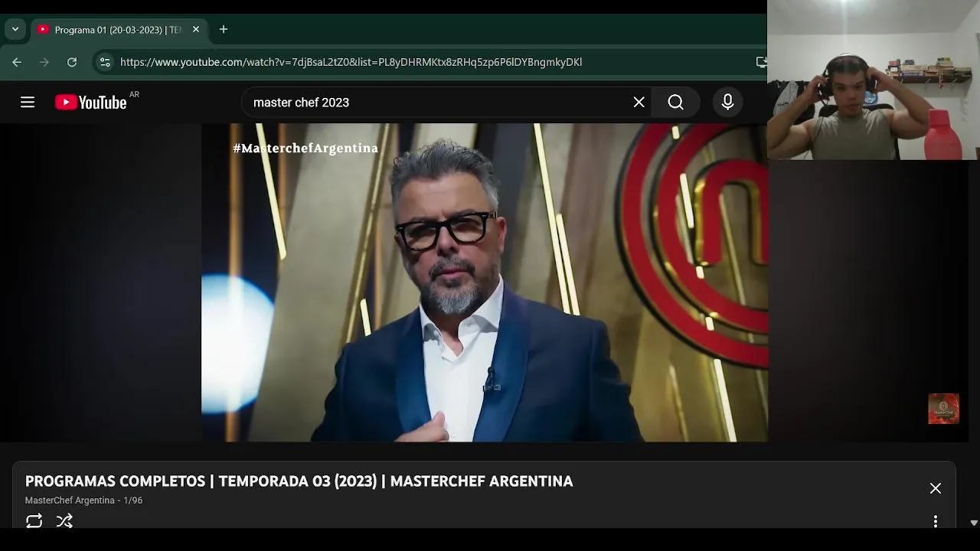Open playlist title PROGRAMAS COMPLETOS TEMPORADA 03
The width and height of the screenshot is (980, 551).
click(299, 481)
